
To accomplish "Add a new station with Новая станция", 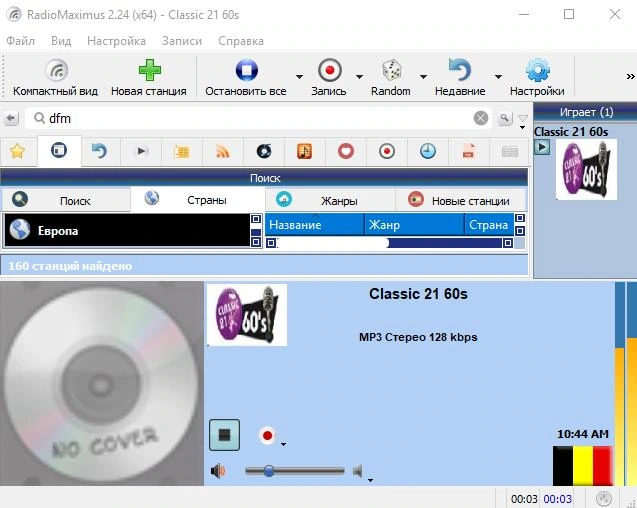I will tap(149, 77).
